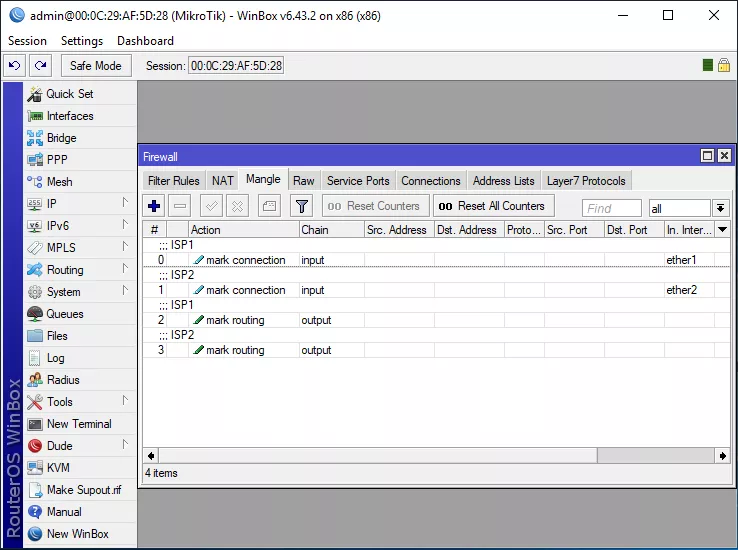This screenshot has height=550, width=738.
Task: Click the Undo arrow icon
Action: [x=15, y=65]
